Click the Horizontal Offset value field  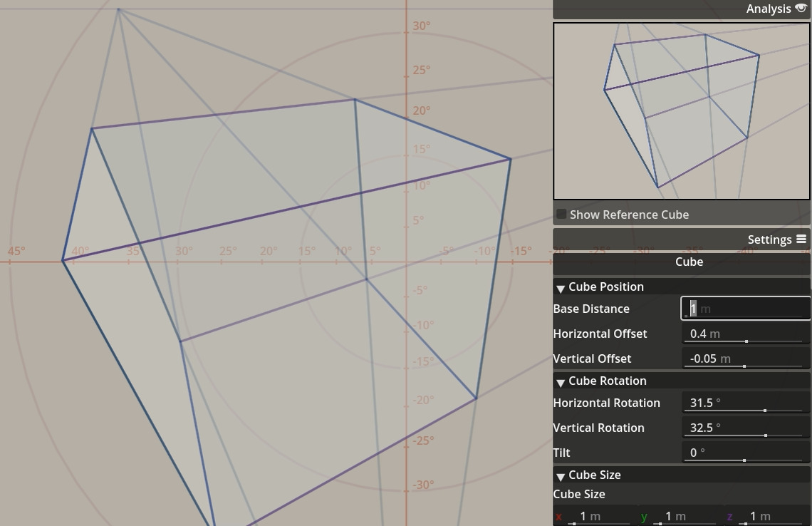click(x=745, y=334)
